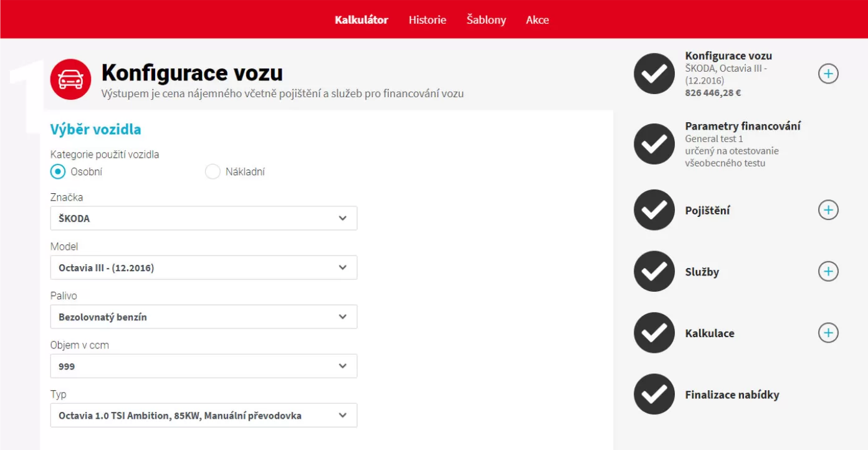
Task: Click the checkmark icon next to Služby
Action: pos(654,271)
